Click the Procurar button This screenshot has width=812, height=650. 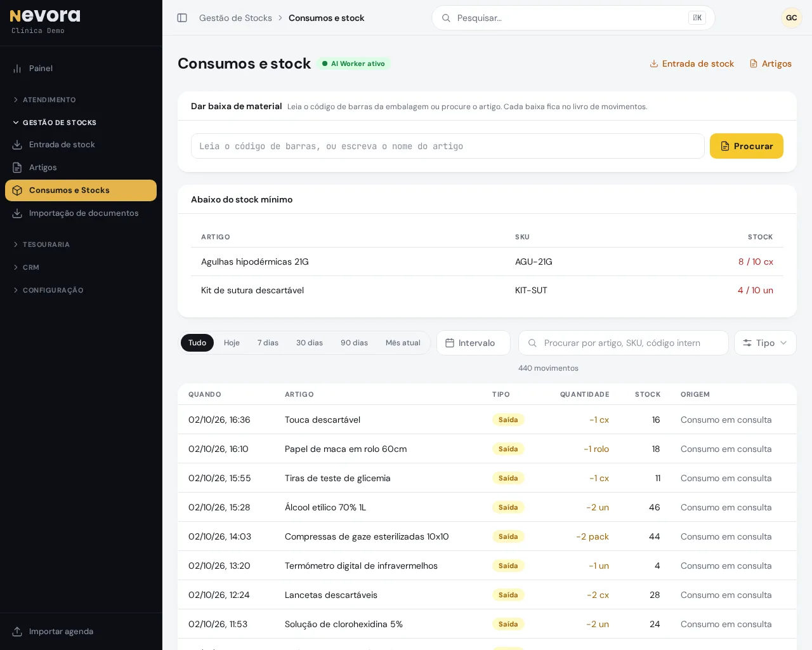[x=747, y=146]
